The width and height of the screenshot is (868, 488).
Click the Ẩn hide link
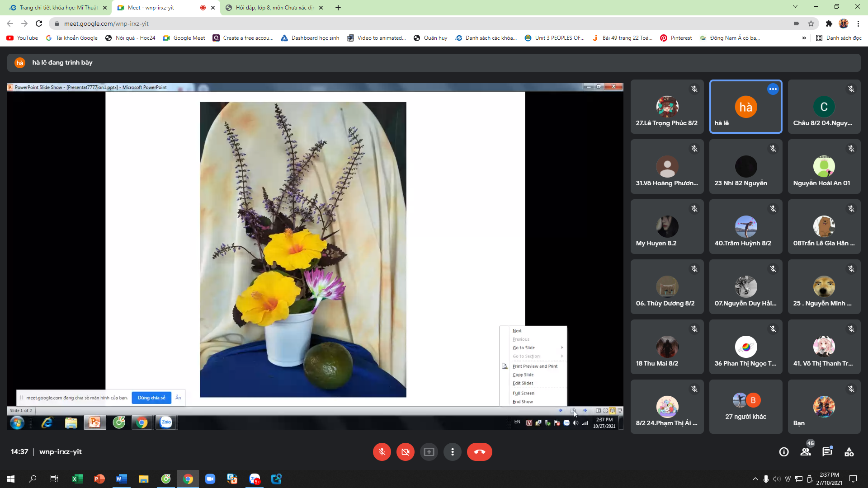click(178, 398)
